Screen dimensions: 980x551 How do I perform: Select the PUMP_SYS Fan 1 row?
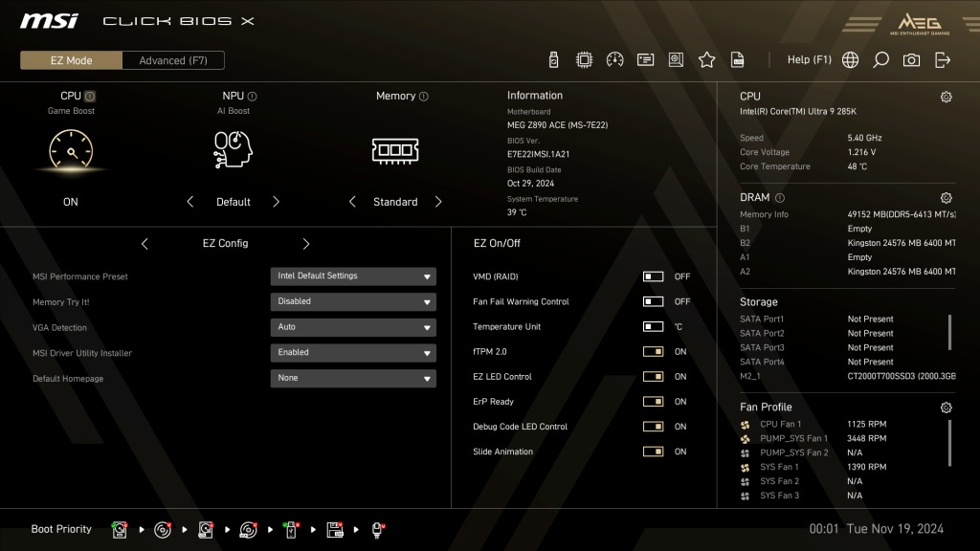tap(813, 438)
